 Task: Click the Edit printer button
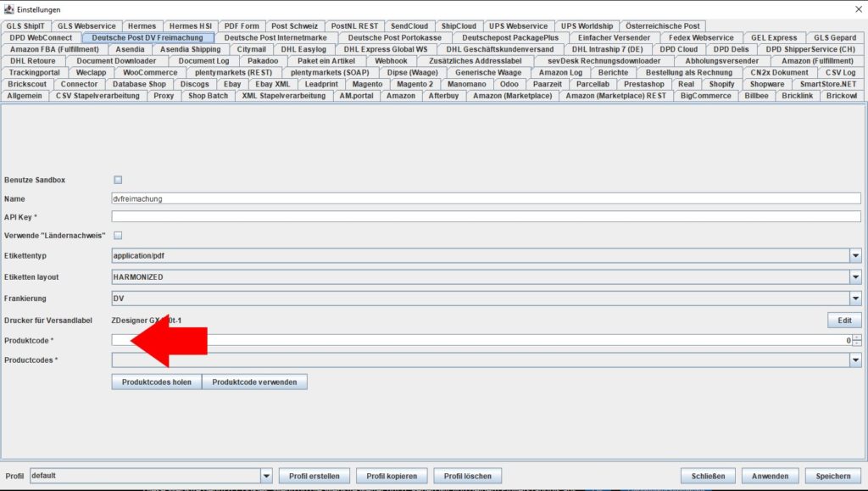(844, 321)
